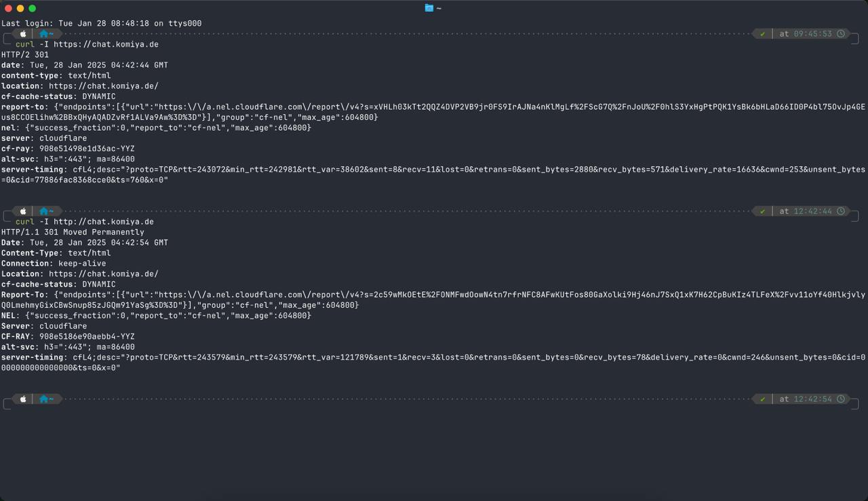Open the http://chat.komiya.de URL in second curl command
Viewport: 868px width, 501px height.
(104, 222)
